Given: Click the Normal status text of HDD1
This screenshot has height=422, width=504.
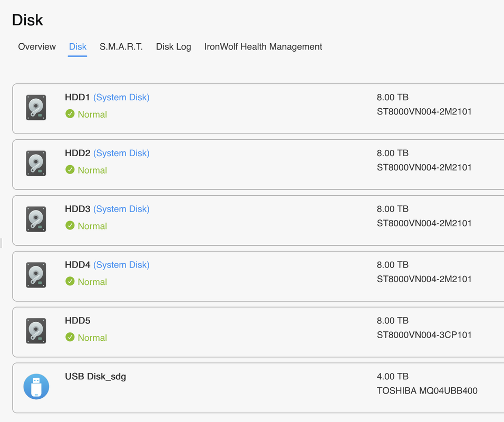Looking at the screenshot, I should click(x=92, y=114).
